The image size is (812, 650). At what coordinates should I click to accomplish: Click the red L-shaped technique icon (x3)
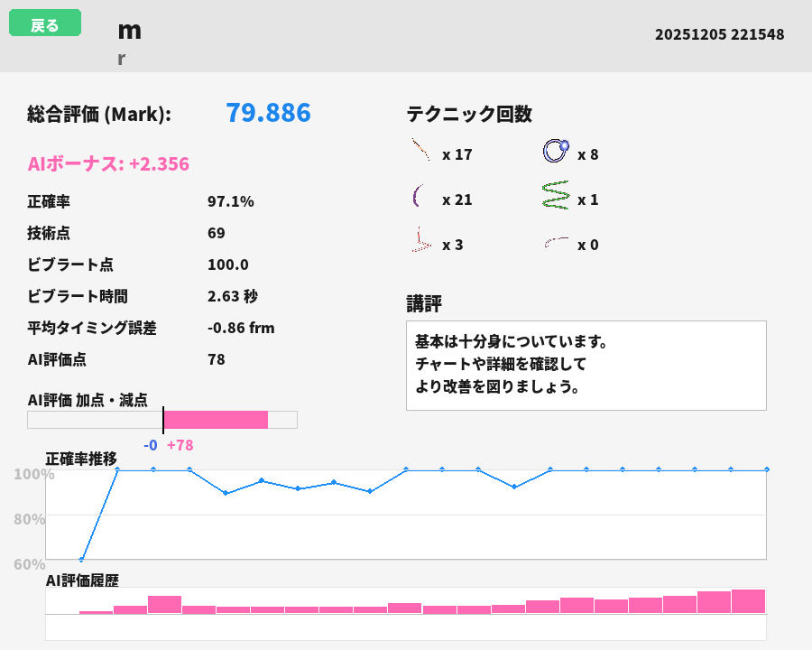coord(420,241)
